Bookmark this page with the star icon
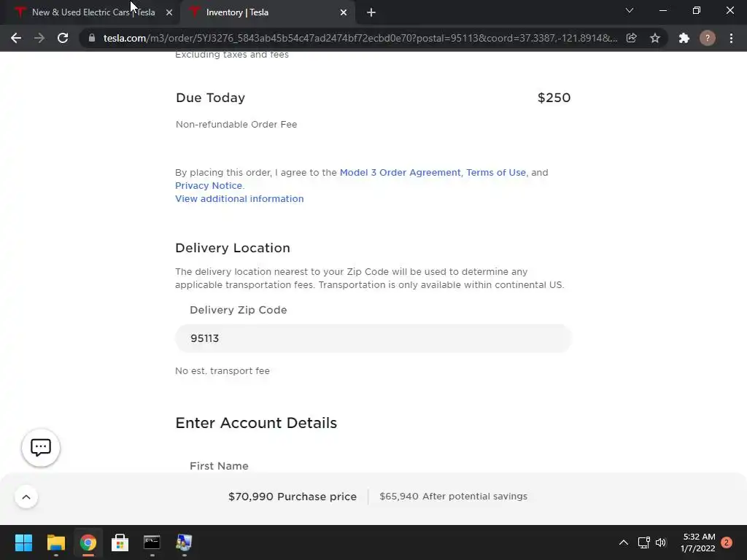Screen dimensions: 747x560 [x=655, y=38]
